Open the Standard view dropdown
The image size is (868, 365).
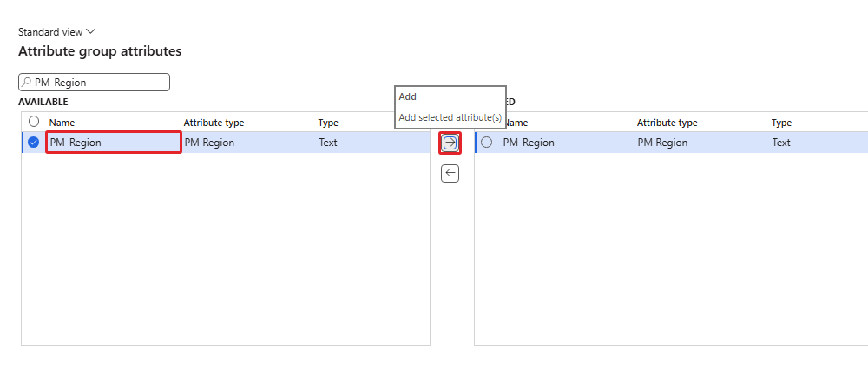[56, 32]
